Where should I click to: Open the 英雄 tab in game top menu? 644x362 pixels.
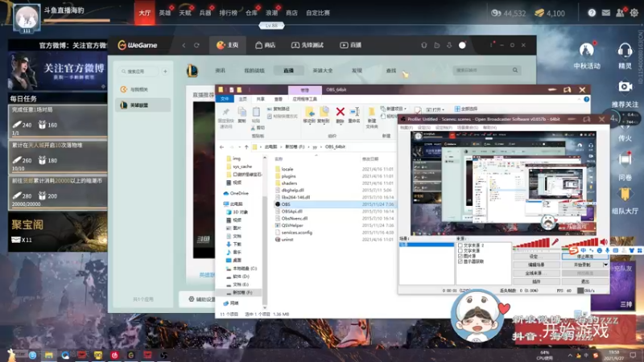click(x=165, y=13)
